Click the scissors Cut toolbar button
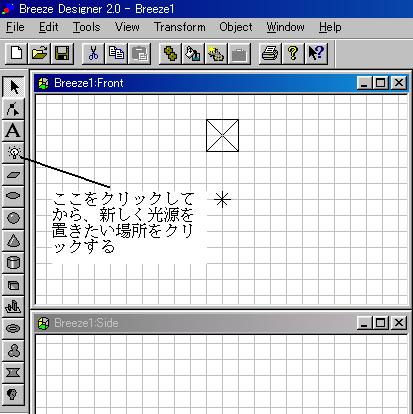Viewport: 413px width, 414px height. tap(93, 53)
